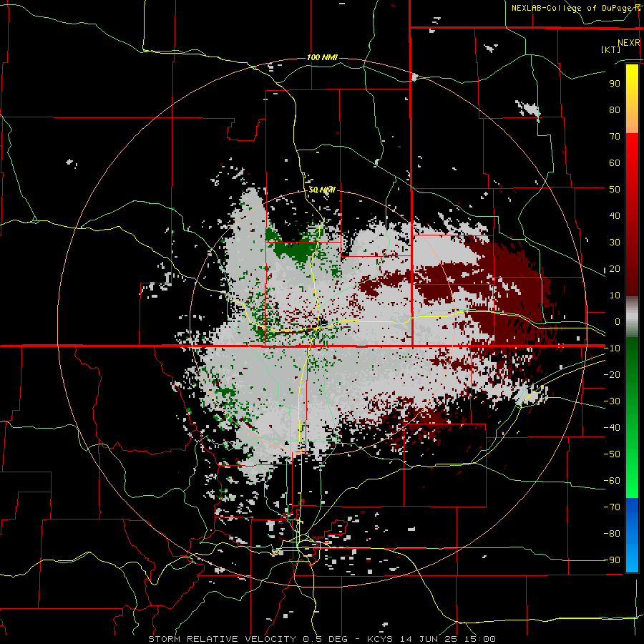644x644 pixels.
Task: Click the 70 value on velocity scale
Action: coord(615,137)
